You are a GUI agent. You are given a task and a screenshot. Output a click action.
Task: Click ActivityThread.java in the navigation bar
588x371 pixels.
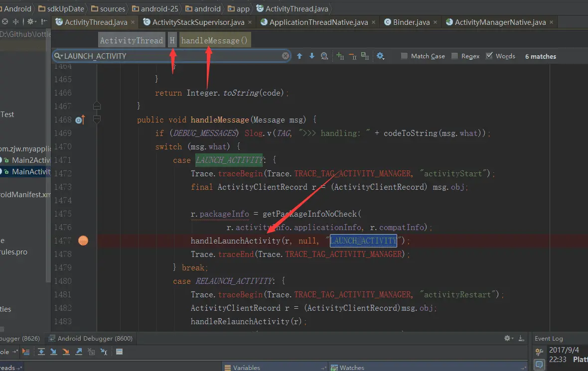[x=293, y=8]
